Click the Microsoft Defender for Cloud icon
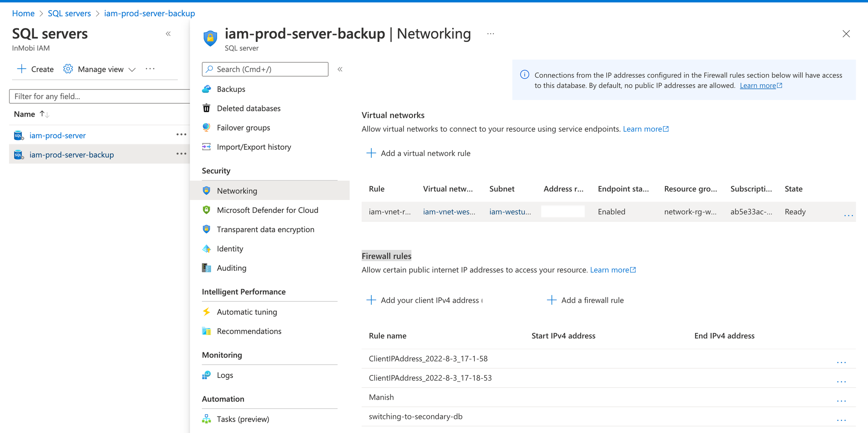 (207, 210)
